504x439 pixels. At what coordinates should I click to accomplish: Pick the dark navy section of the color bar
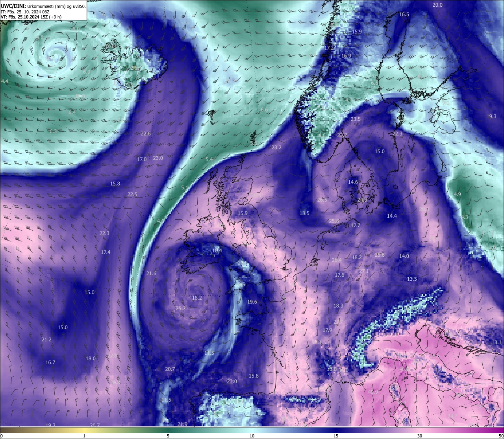coord(336,430)
